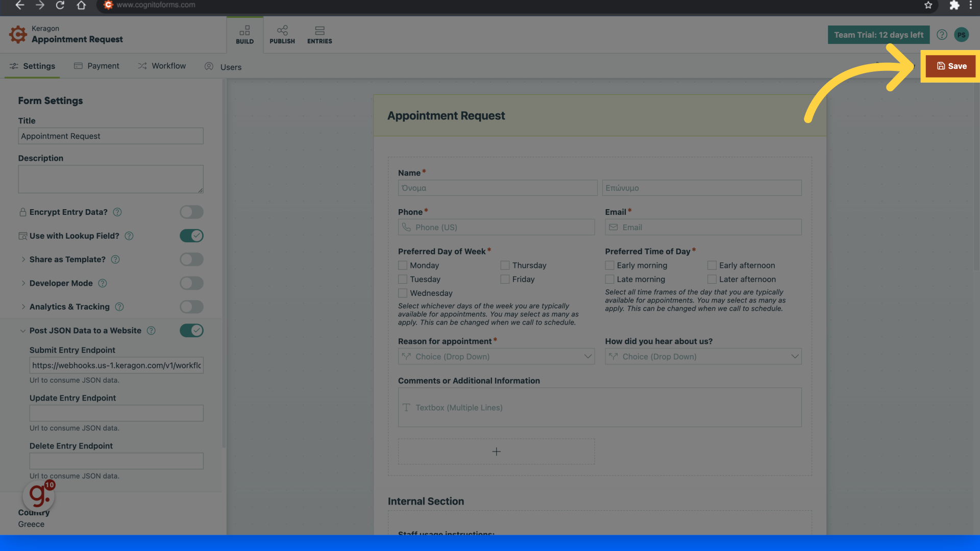Open the Workflow tab
Image resolution: width=980 pixels, height=551 pixels.
(162, 66)
